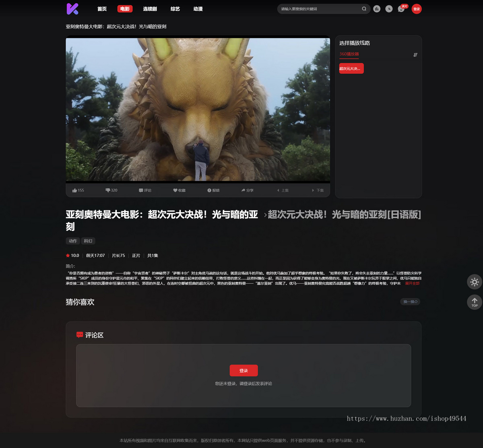Click the 选择播放线路 heading
This screenshot has height=448, width=483.
[355, 43]
